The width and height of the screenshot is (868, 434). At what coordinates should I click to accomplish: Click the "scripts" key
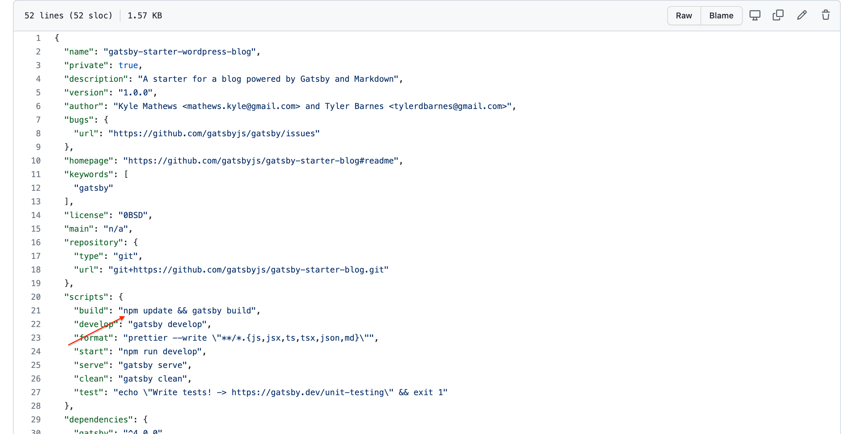(86, 297)
